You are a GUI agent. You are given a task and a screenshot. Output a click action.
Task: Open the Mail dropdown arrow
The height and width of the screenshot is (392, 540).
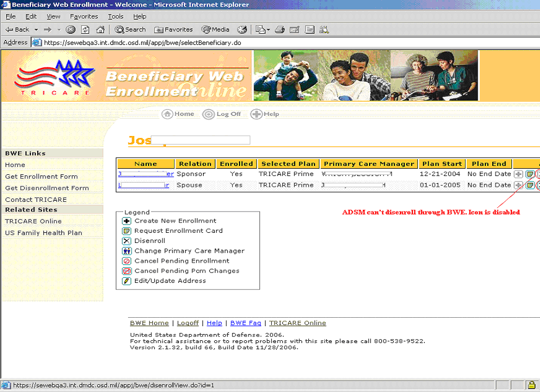(x=268, y=30)
